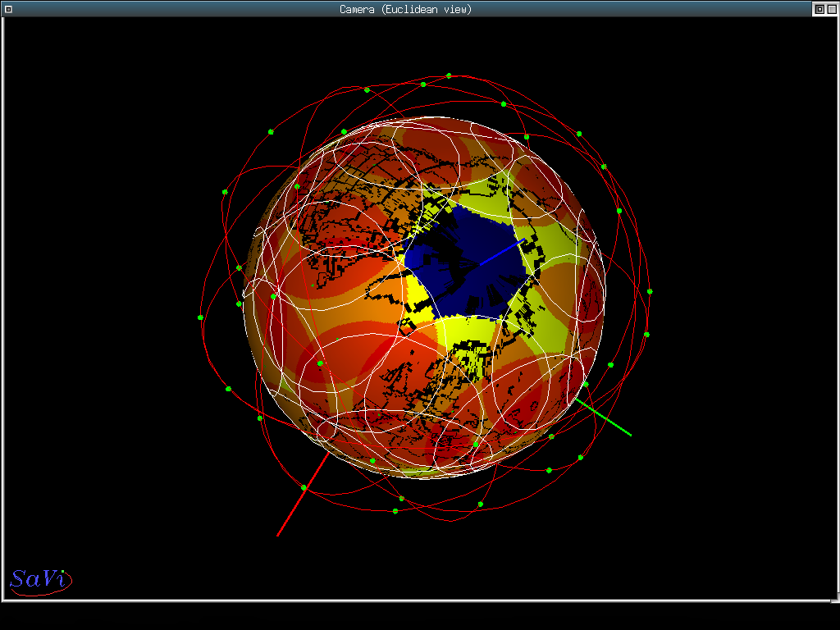Open the window menu button in title bar
This screenshot has width=840, height=630.
(8, 9)
